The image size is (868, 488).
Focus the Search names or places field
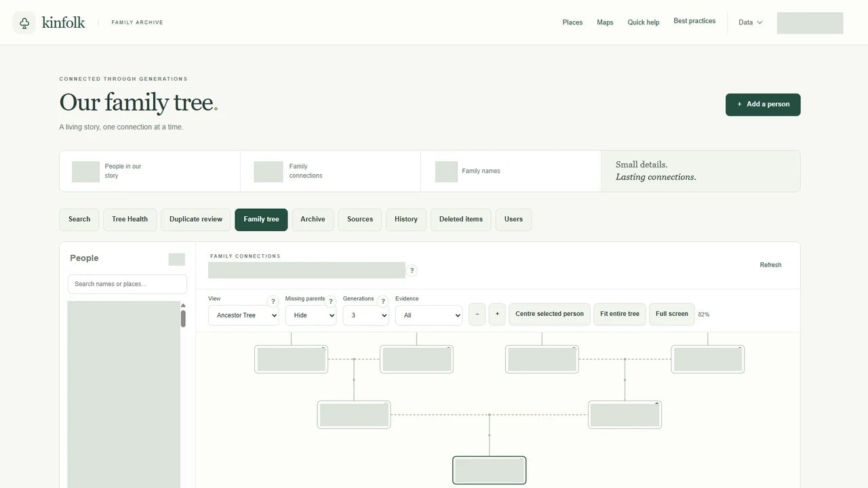[127, 284]
